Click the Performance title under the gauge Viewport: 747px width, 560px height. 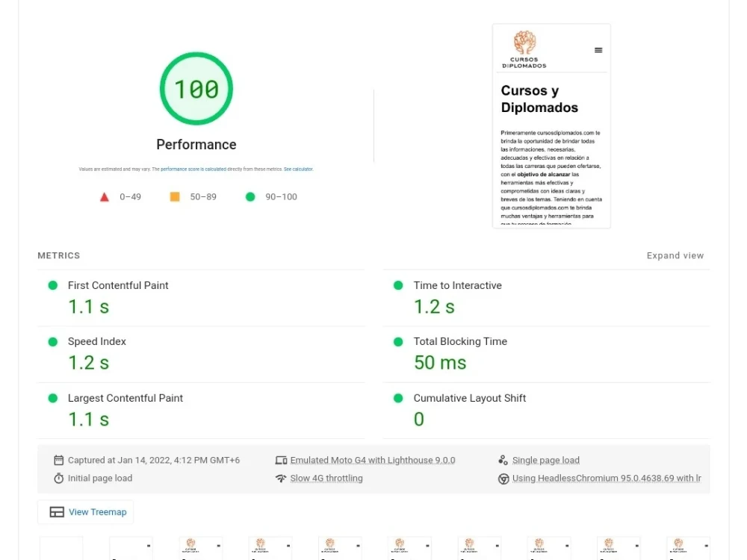[x=196, y=144]
